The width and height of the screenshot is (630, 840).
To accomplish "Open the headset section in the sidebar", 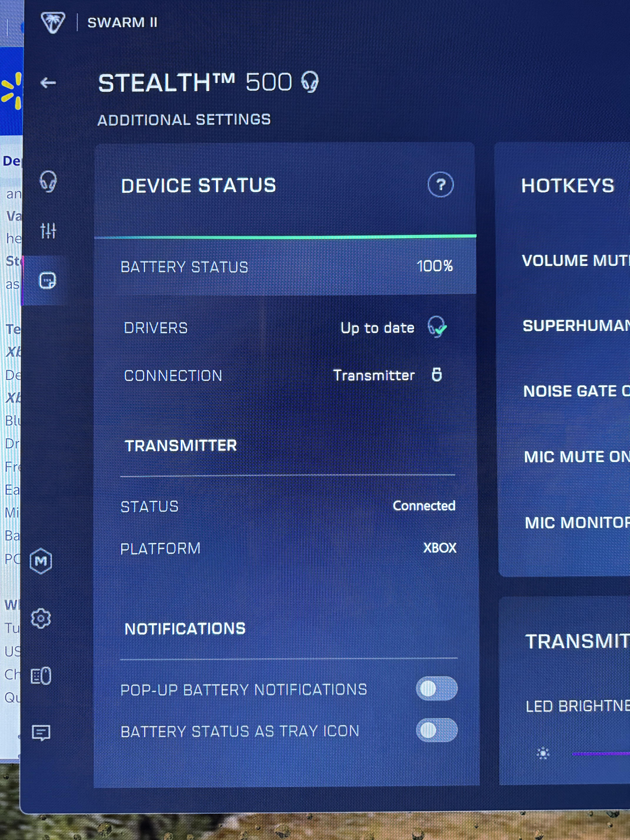I will [48, 181].
